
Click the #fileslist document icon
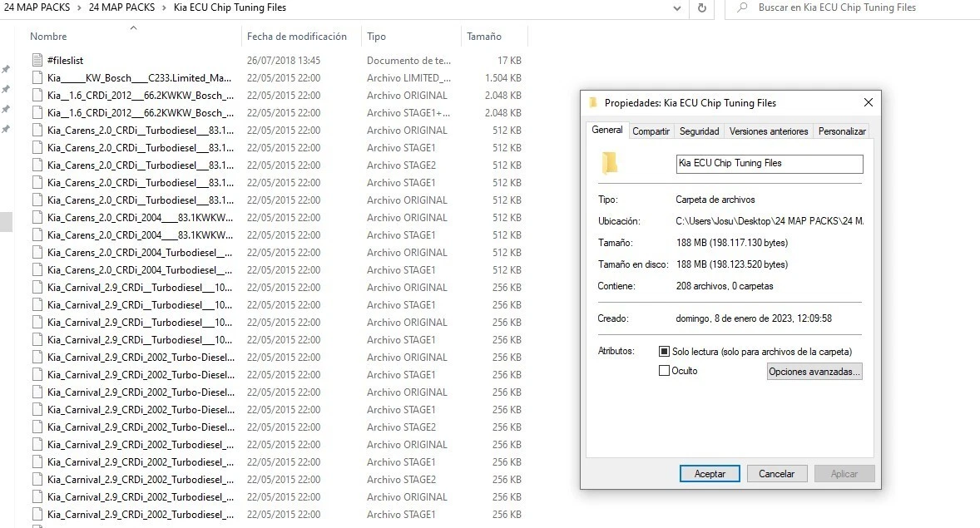point(37,61)
